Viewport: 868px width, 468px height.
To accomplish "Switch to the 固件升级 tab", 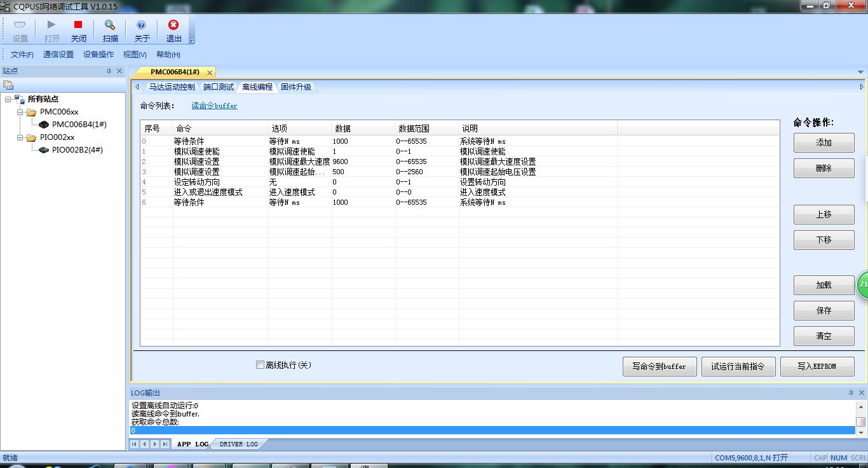I will point(296,87).
